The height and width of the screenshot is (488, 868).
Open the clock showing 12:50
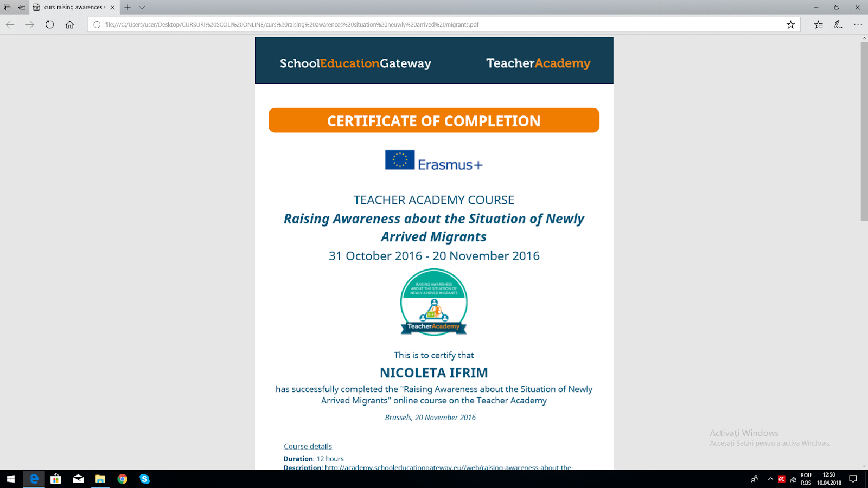coord(829,479)
